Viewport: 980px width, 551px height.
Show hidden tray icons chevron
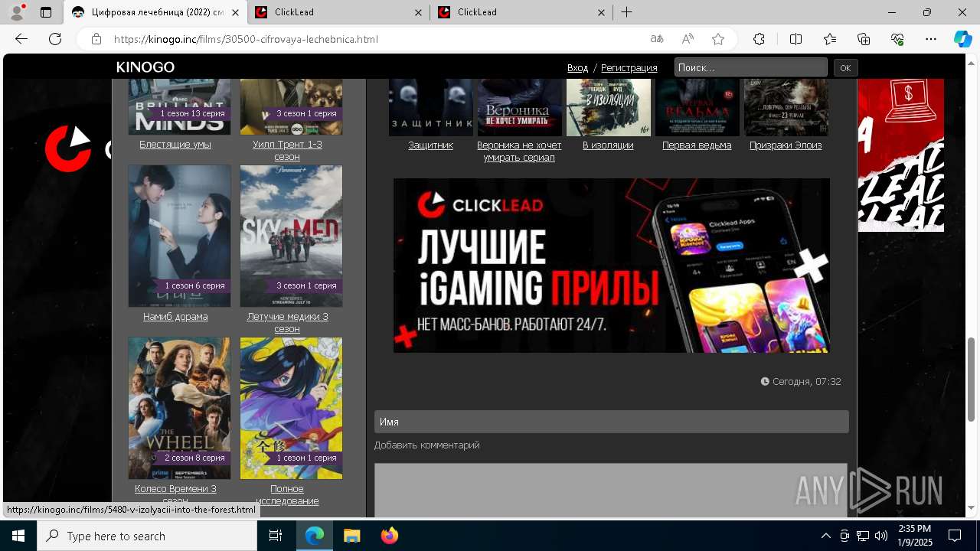pyautogui.click(x=825, y=536)
